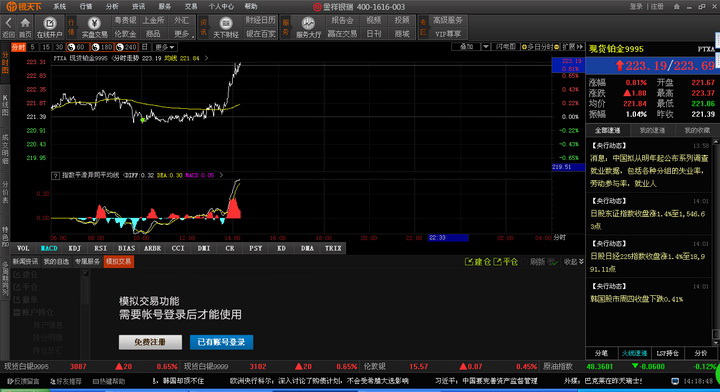Open the 个人中心 menu
The image size is (720, 392).
pos(221,6)
